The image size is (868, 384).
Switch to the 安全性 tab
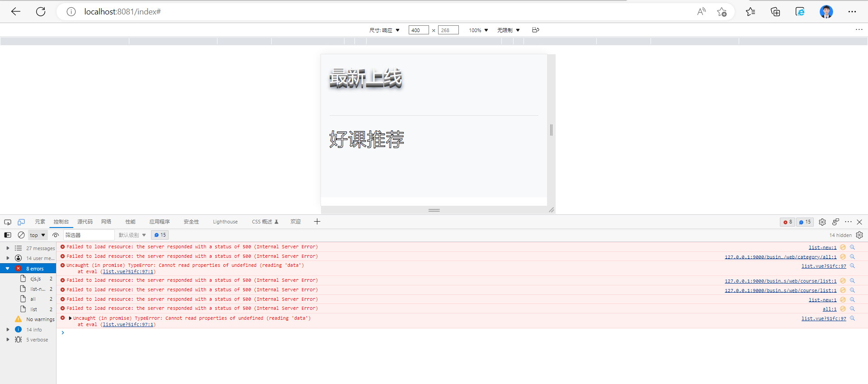click(x=191, y=222)
